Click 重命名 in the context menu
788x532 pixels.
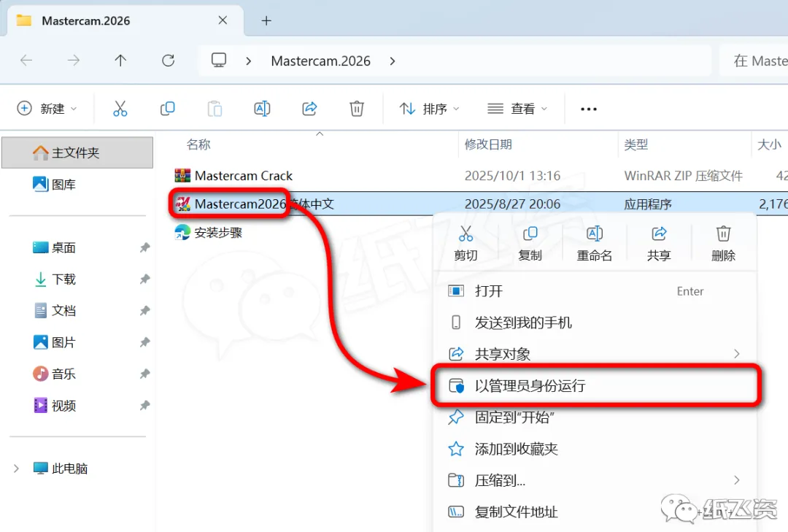[595, 244]
